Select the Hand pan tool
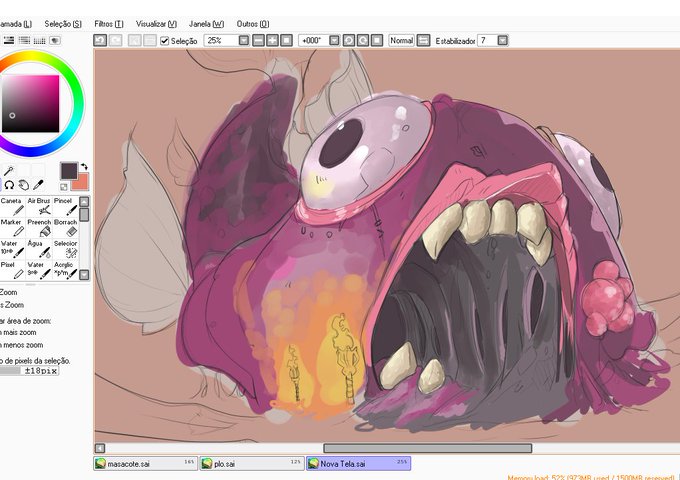Image resolution: width=680 pixels, height=480 pixels. click(24, 185)
